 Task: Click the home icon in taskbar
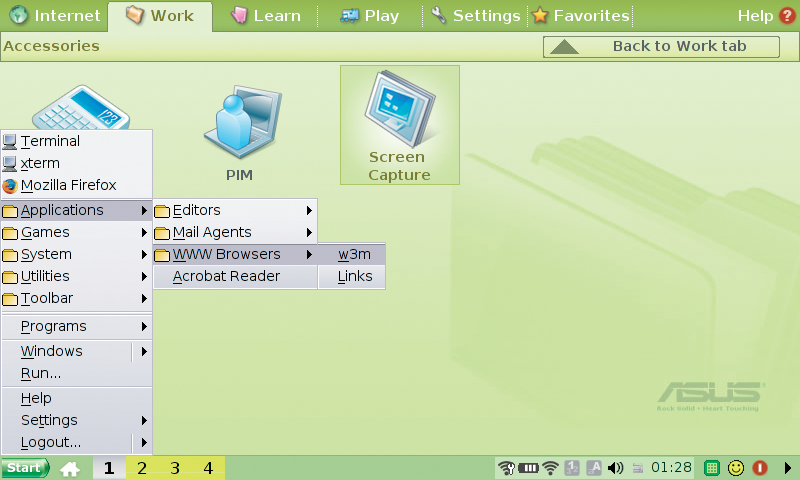70,468
